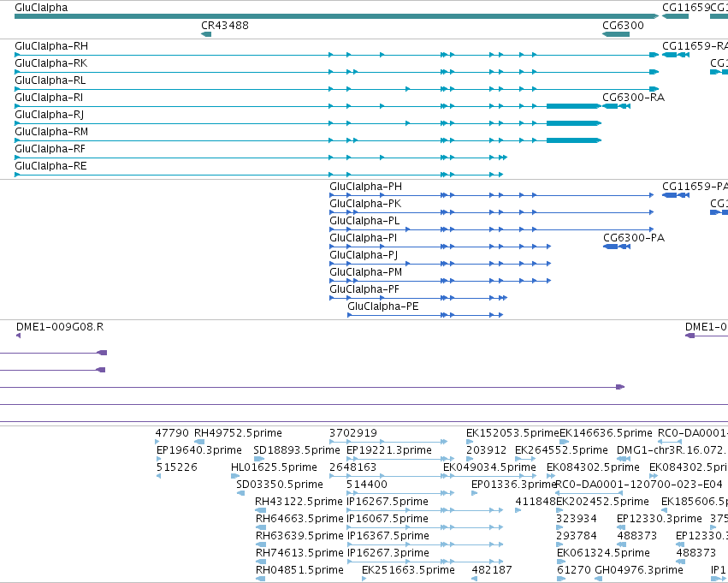Viewport: 728px width, 583px height.
Task: Open the GluClalpha-RL transcript label
Action: pos(50,80)
